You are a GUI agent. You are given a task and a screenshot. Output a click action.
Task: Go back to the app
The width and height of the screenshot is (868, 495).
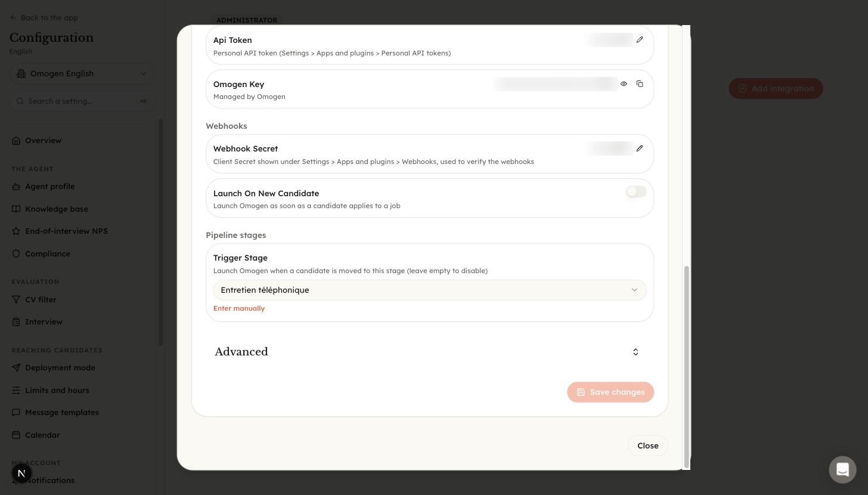[44, 18]
